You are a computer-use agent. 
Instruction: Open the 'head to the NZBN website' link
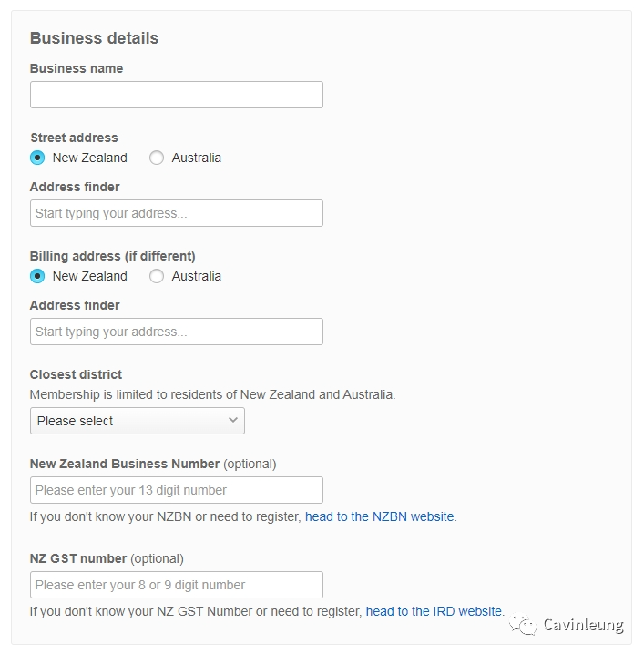pos(380,516)
